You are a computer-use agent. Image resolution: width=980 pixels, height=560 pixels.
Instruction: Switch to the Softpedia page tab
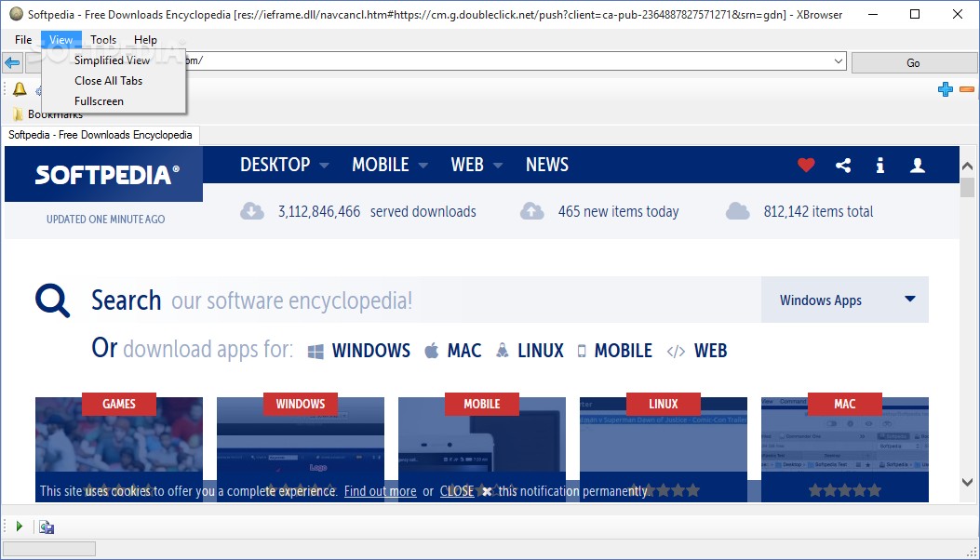click(101, 135)
